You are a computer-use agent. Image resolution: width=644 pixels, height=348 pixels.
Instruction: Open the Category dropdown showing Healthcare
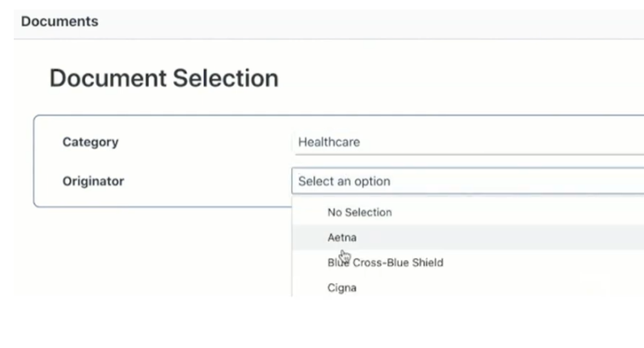coord(469,142)
